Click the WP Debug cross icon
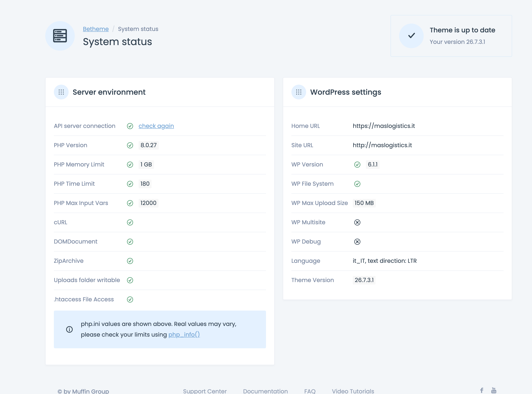This screenshot has height=394, width=532. point(357,242)
